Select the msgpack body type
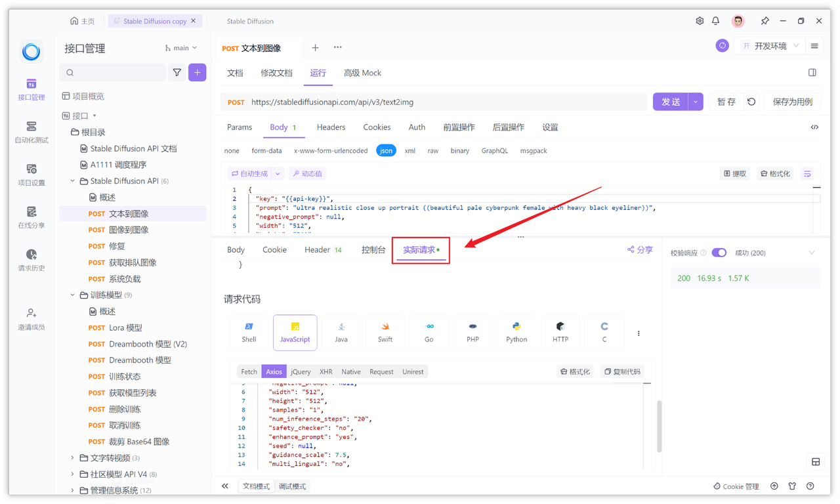Image resolution: width=840 pixels, height=504 pixels. pos(534,151)
